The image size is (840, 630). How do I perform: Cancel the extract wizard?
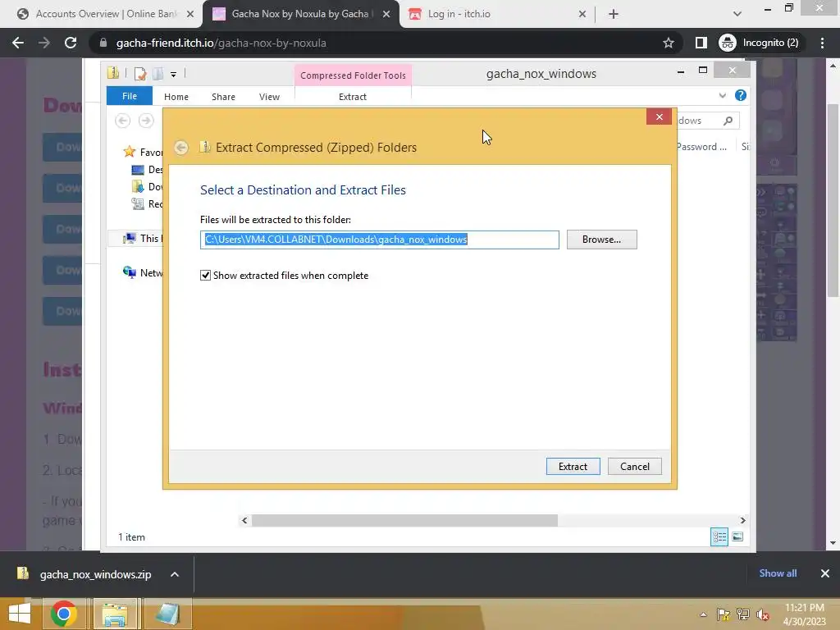point(634,466)
